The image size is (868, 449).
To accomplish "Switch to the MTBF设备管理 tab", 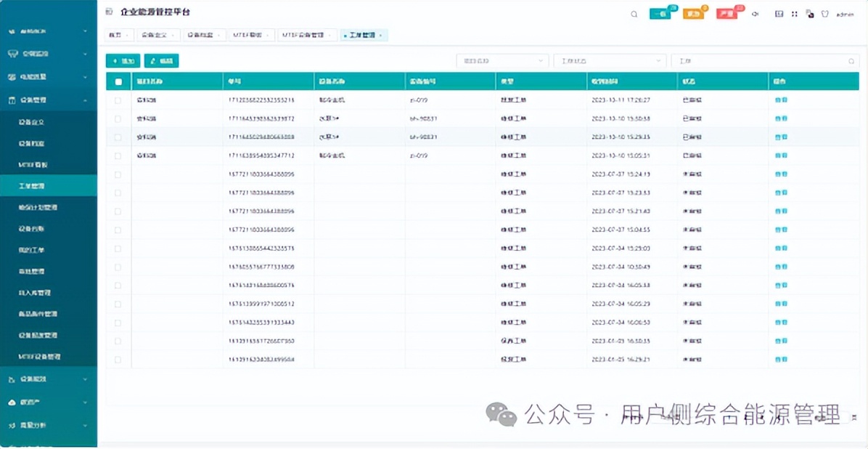I will click(x=307, y=35).
